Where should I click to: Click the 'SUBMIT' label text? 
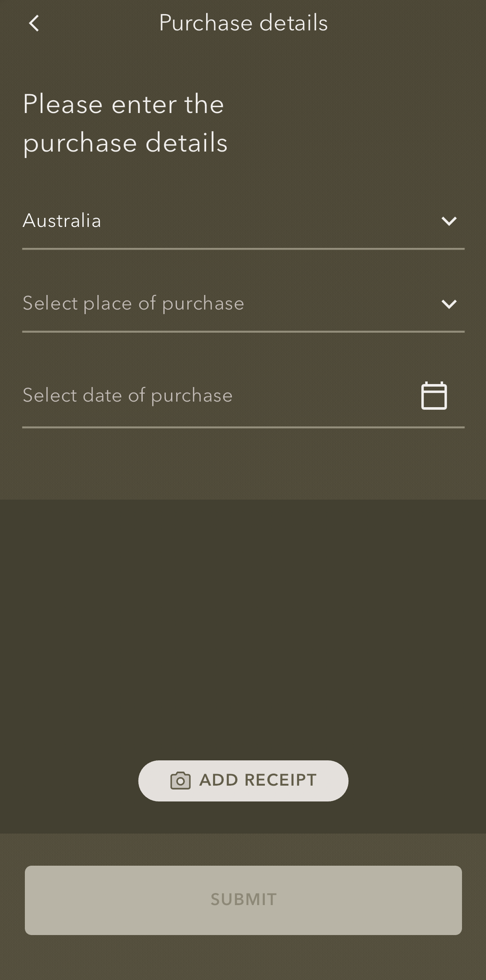click(x=243, y=900)
